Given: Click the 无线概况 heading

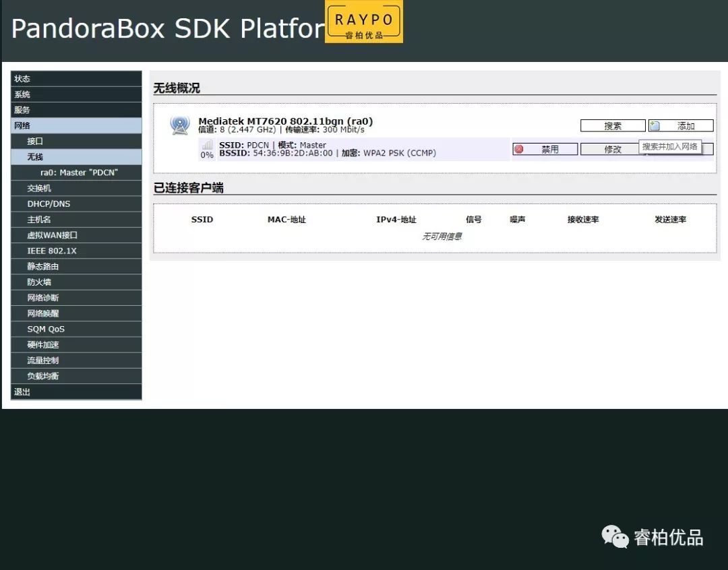Looking at the screenshot, I should coord(177,88).
